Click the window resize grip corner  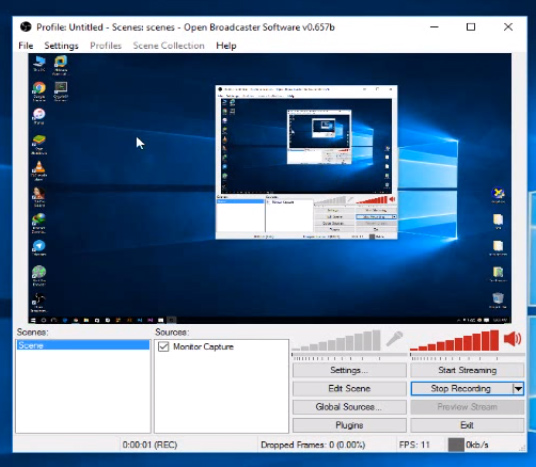click(522, 448)
